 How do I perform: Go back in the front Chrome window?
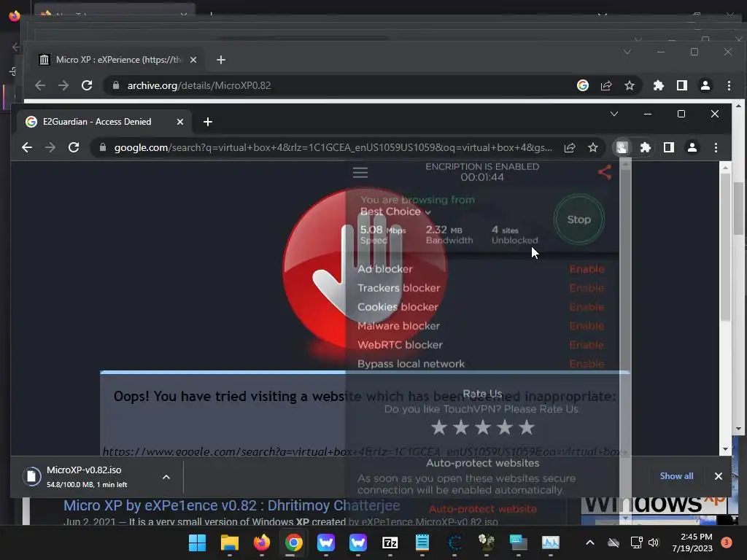(x=27, y=147)
